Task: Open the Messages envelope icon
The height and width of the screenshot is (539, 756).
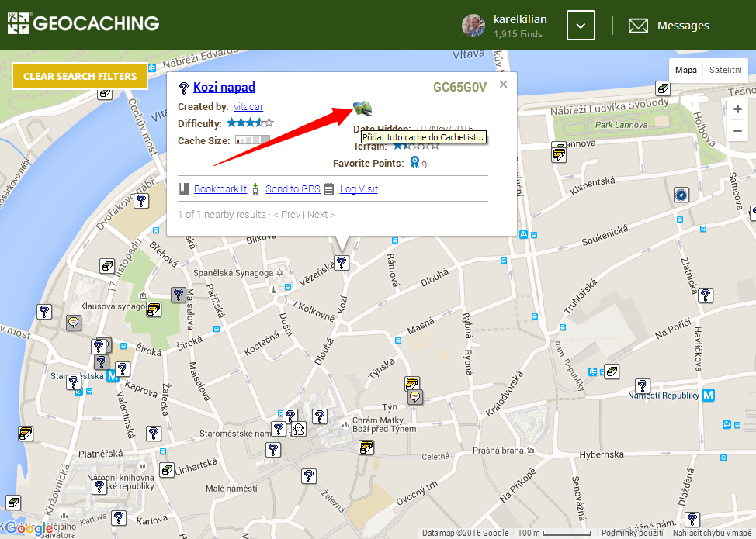Action: click(x=638, y=26)
